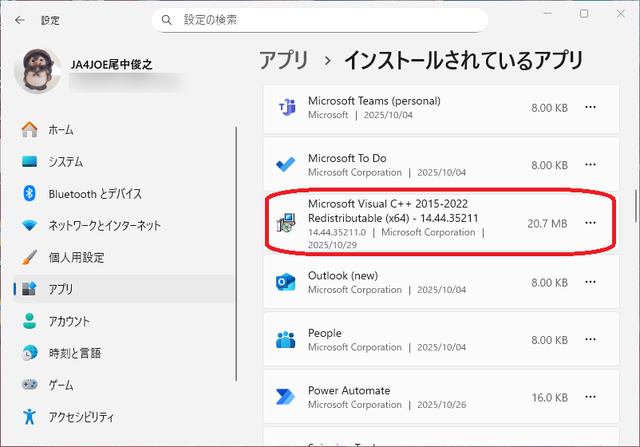640x447 pixels.
Task: Click the Outlook (new) app name
Action: (x=343, y=276)
